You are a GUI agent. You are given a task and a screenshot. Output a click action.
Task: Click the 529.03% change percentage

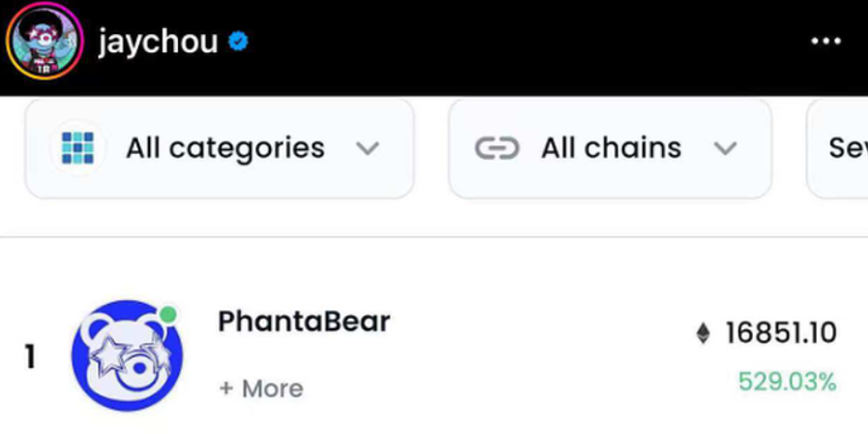(x=787, y=382)
